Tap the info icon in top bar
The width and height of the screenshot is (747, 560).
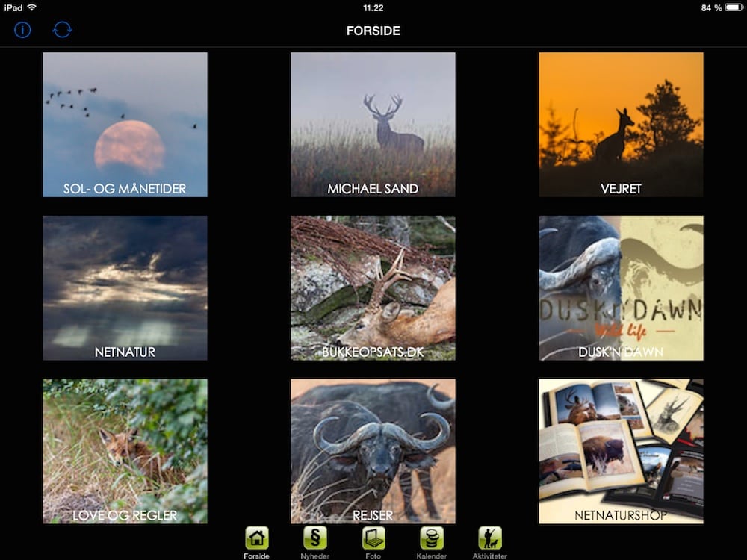tap(22, 30)
